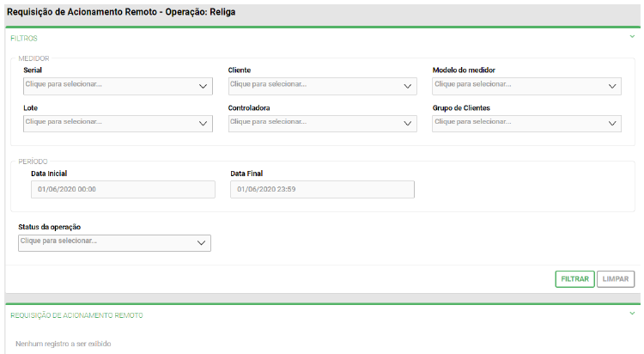Click the arrow icon for Modelo do medidor

(x=612, y=86)
